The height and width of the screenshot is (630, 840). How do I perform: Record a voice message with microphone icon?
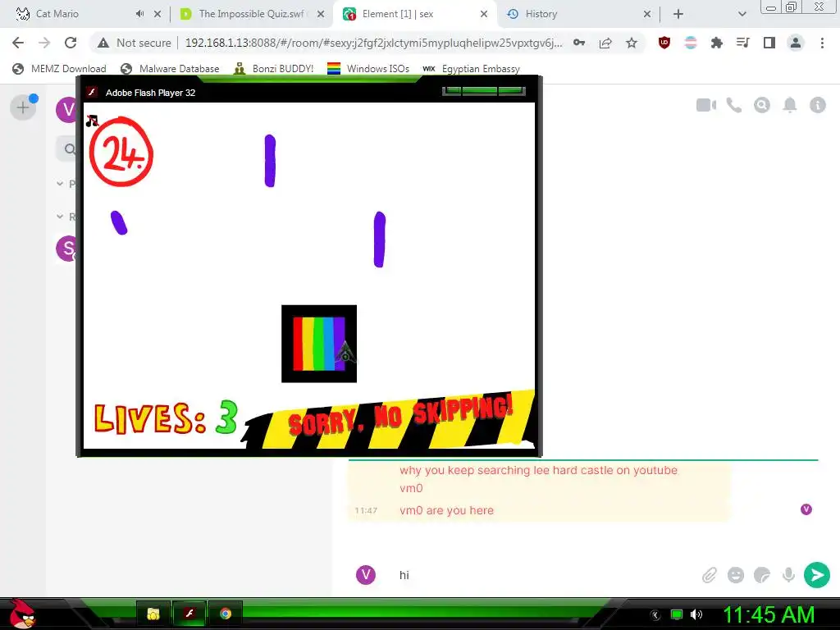pyautogui.click(x=788, y=575)
